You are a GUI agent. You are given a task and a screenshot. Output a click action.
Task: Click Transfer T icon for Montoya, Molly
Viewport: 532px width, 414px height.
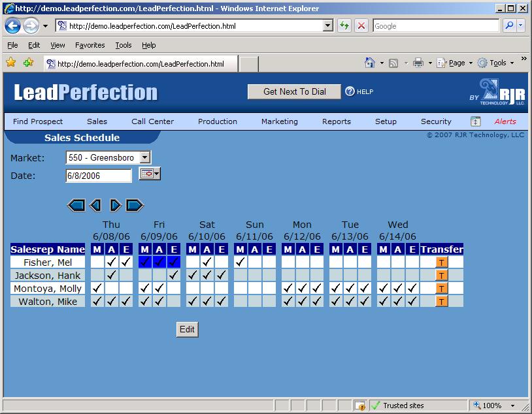(x=441, y=289)
